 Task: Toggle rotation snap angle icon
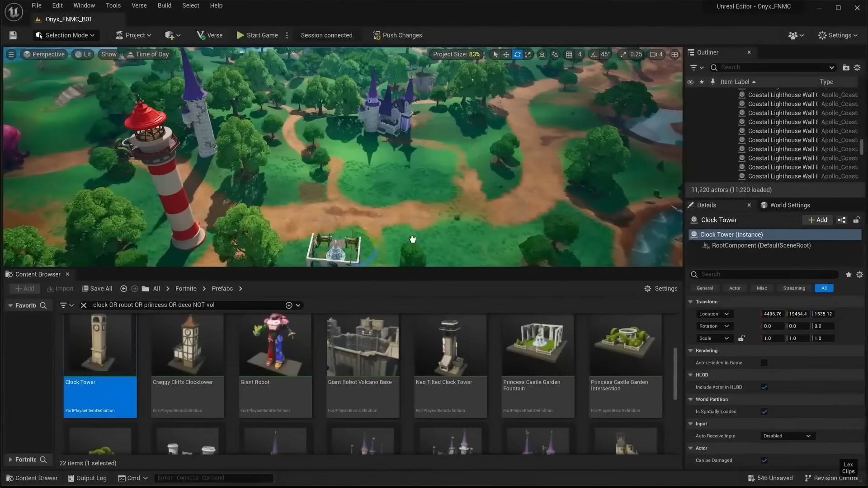[594, 54]
